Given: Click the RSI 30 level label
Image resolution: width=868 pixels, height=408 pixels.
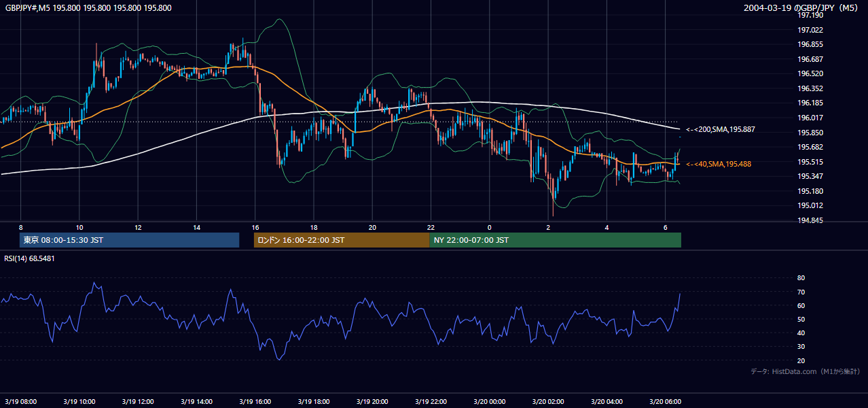Looking at the screenshot, I should [x=801, y=347].
